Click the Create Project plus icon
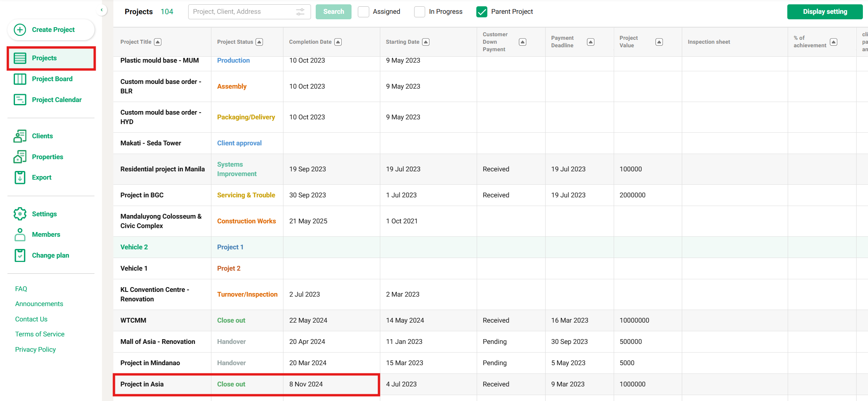Viewport: 868px width, 401px height. click(x=20, y=30)
